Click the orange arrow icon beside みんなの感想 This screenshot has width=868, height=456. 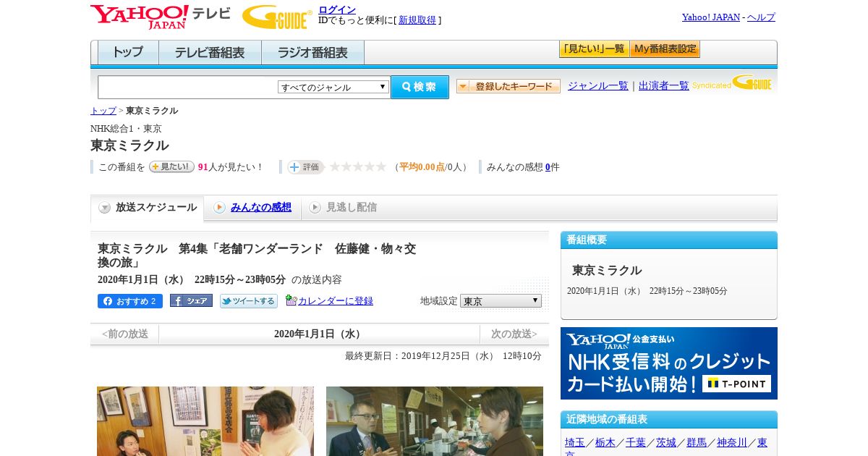[x=219, y=208]
